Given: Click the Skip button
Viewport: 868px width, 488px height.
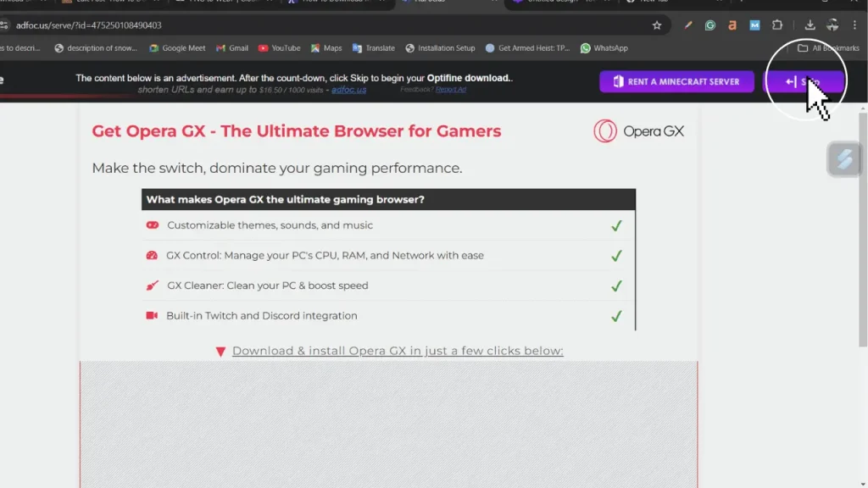Looking at the screenshot, I should (x=804, y=82).
